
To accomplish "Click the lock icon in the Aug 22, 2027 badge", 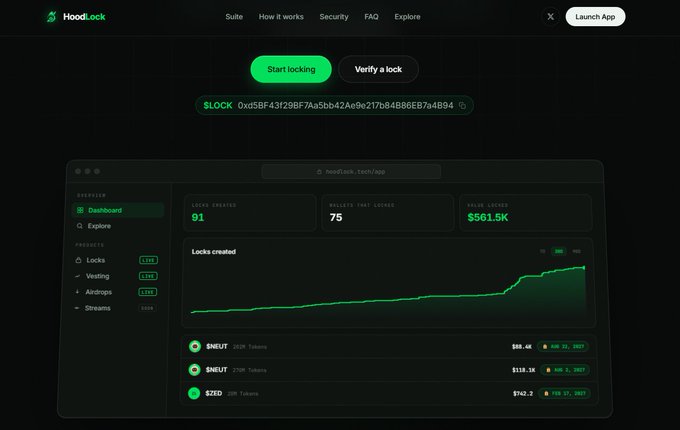I will click(545, 346).
